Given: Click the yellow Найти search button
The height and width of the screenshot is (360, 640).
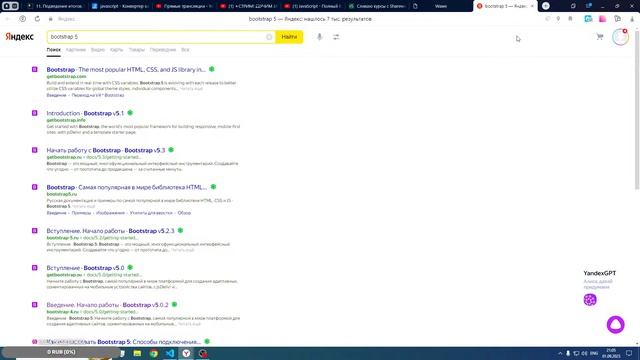Looking at the screenshot, I should [289, 37].
